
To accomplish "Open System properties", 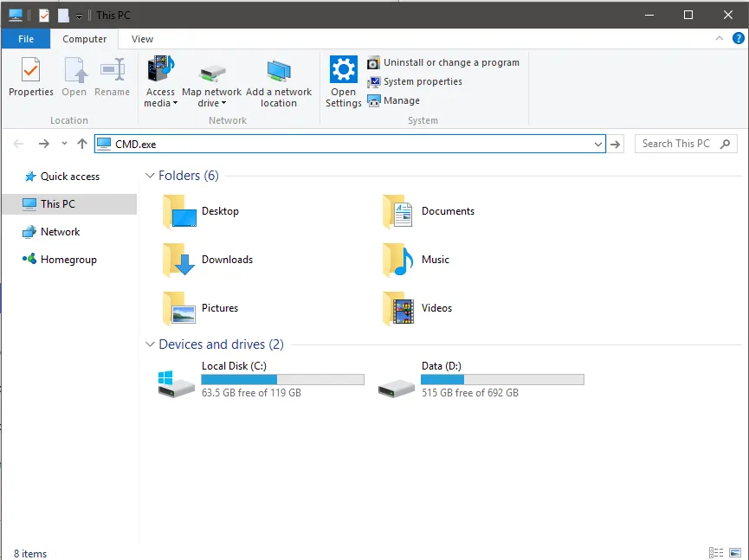I will (415, 81).
